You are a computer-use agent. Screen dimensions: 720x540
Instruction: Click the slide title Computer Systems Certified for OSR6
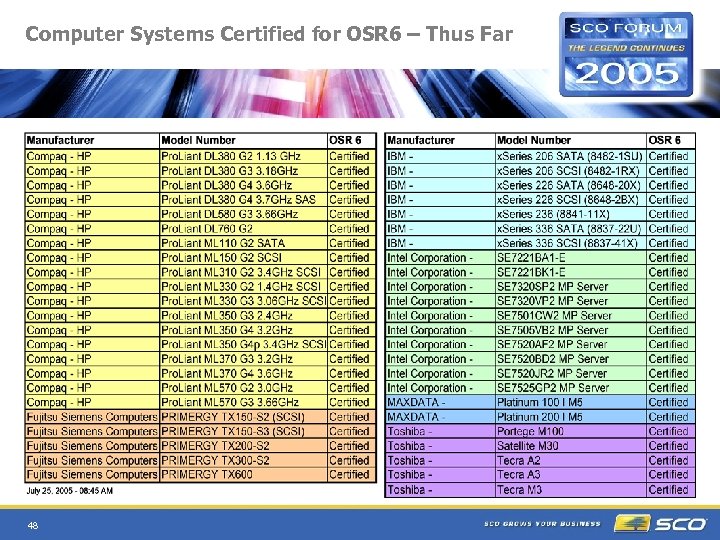pyautogui.click(x=269, y=34)
